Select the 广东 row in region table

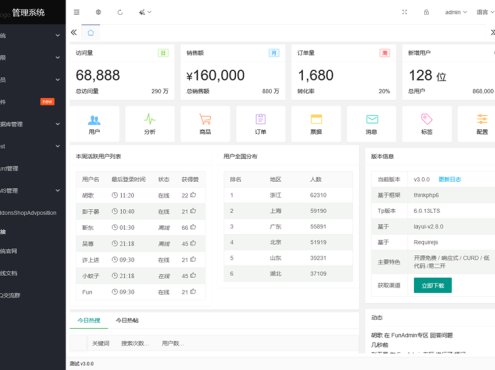tap(288, 227)
